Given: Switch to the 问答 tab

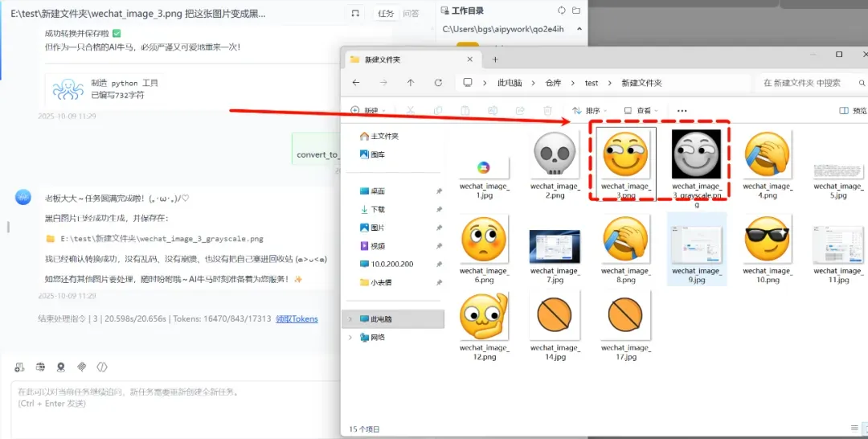Looking at the screenshot, I should (x=411, y=14).
